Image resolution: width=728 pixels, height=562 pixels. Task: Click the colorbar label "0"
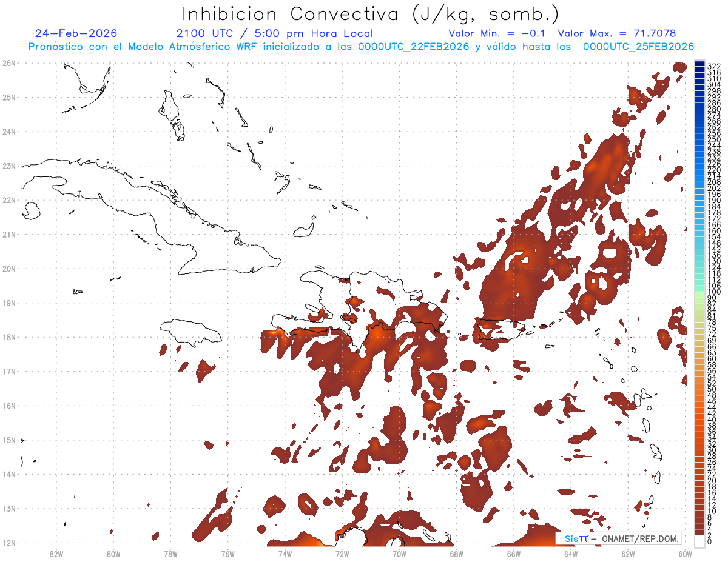[x=710, y=541]
